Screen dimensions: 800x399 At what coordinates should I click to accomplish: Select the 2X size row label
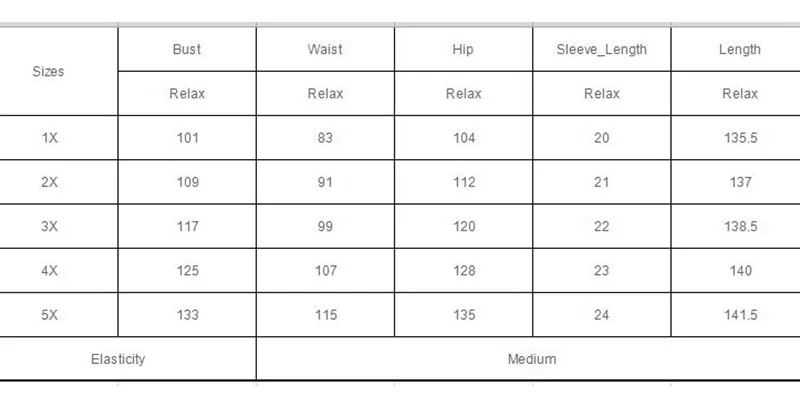pyautogui.click(x=49, y=182)
